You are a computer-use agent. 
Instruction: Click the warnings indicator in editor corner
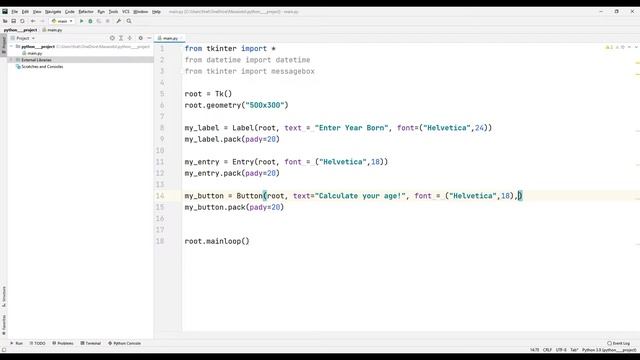[609, 47]
